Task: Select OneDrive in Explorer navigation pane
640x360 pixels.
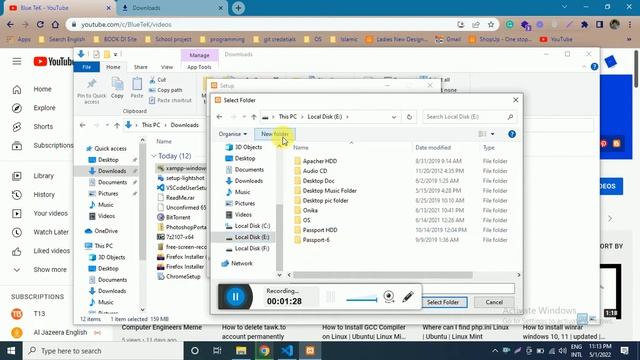Action: tap(106, 231)
